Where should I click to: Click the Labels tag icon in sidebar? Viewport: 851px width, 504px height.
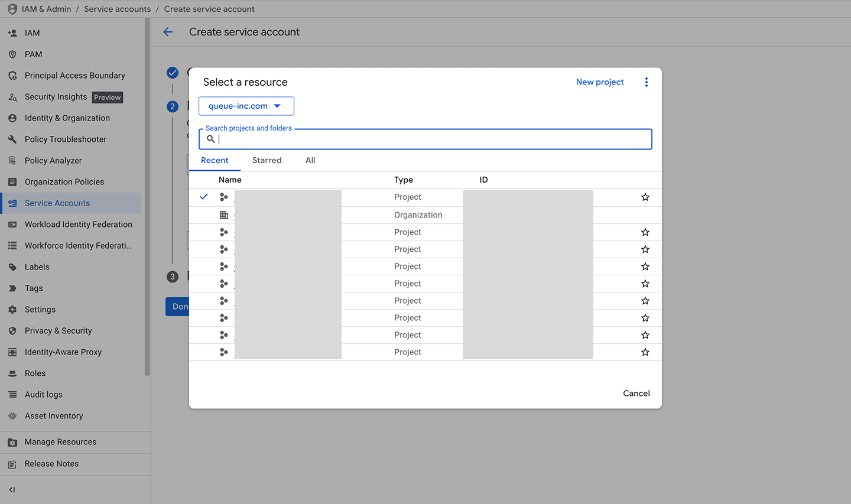(x=11, y=266)
